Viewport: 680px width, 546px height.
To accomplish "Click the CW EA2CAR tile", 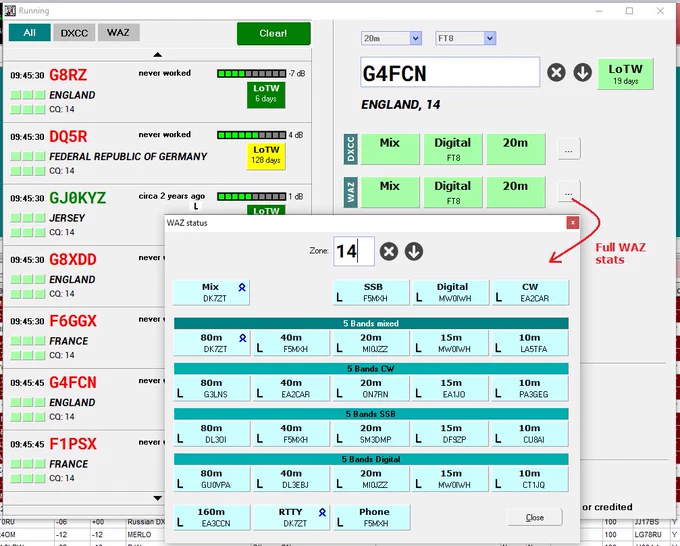I will 530,292.
